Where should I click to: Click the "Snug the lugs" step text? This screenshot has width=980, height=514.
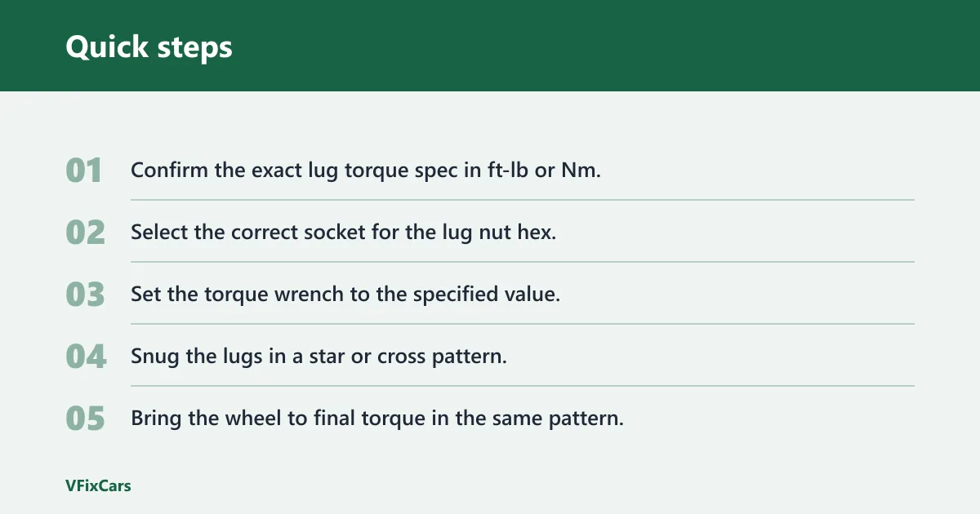coord(318,357)
